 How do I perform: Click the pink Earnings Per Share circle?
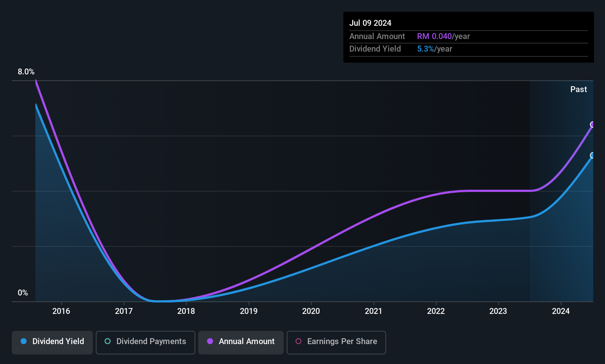point(298,341)
